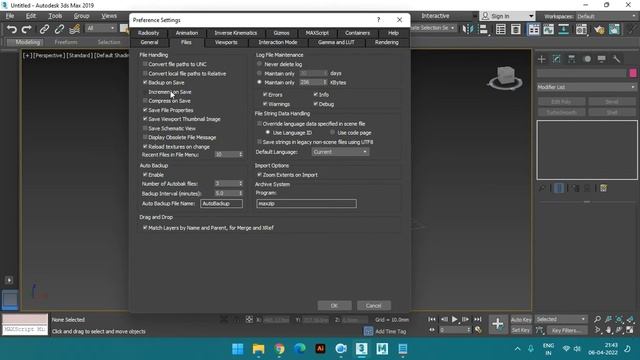Click the Redo arrow in main toolbar
Image resolution: width=640 pixels, height=360 pixels.
coord(27,29)
